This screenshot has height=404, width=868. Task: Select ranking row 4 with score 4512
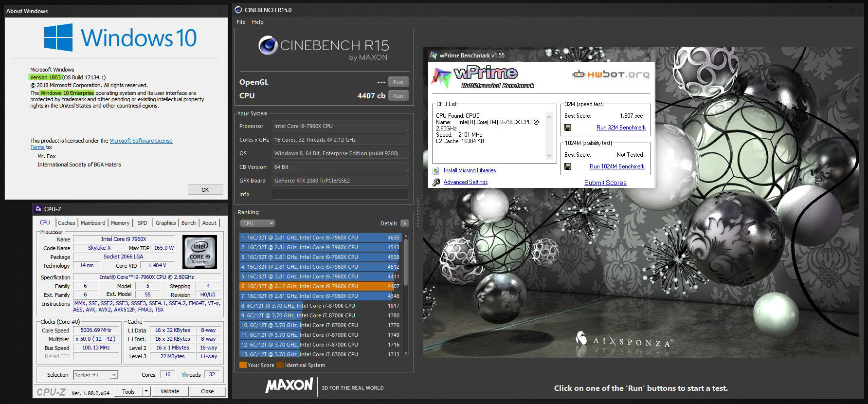pos(320,267)
